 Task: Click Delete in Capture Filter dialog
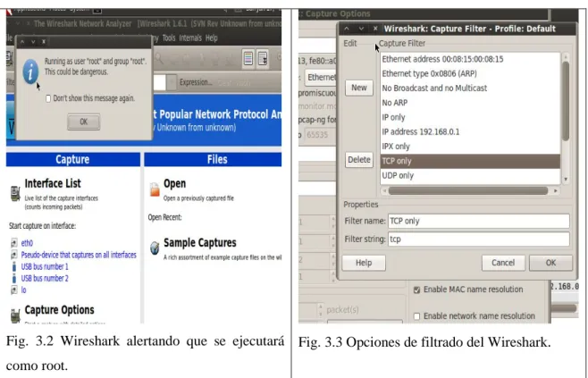pos(359,160)
